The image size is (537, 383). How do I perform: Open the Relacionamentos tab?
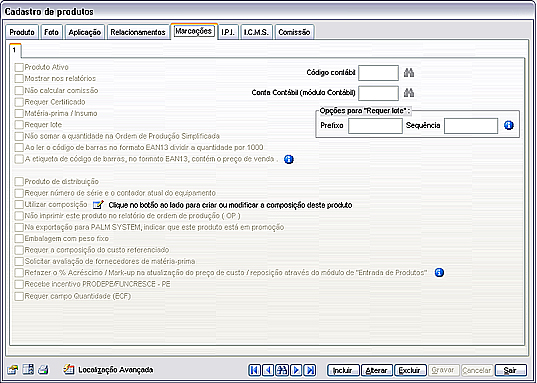point(138,32)
